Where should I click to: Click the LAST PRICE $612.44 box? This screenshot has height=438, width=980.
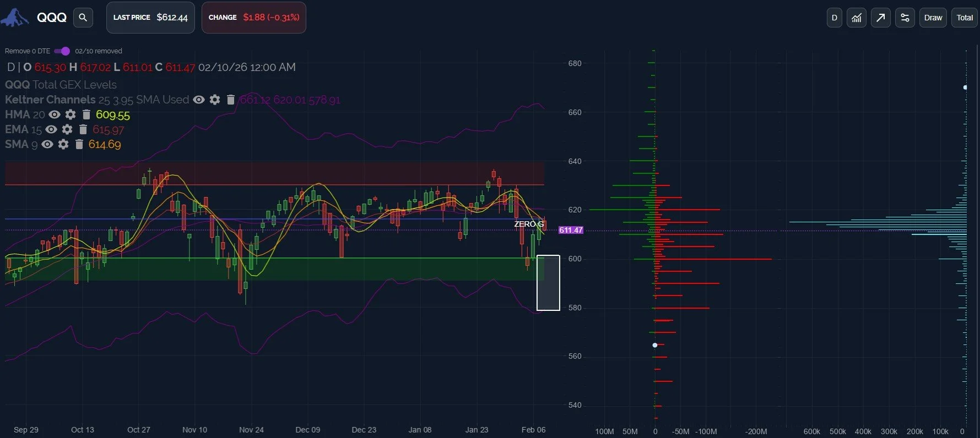pos(150,18)
